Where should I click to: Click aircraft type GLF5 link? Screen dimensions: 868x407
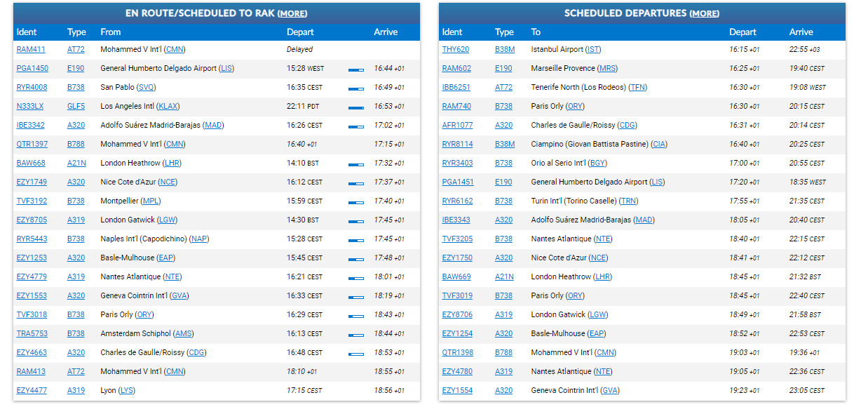76,107
